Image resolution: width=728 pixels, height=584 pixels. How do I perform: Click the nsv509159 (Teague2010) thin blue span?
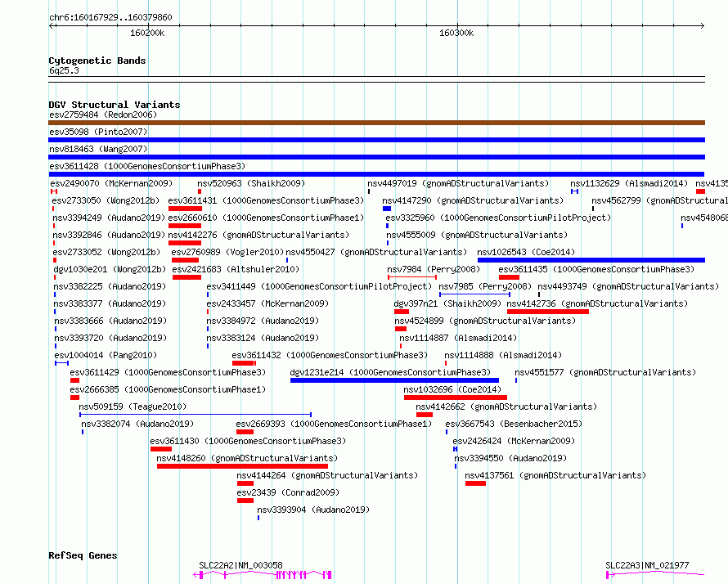[x=195, y=415]
